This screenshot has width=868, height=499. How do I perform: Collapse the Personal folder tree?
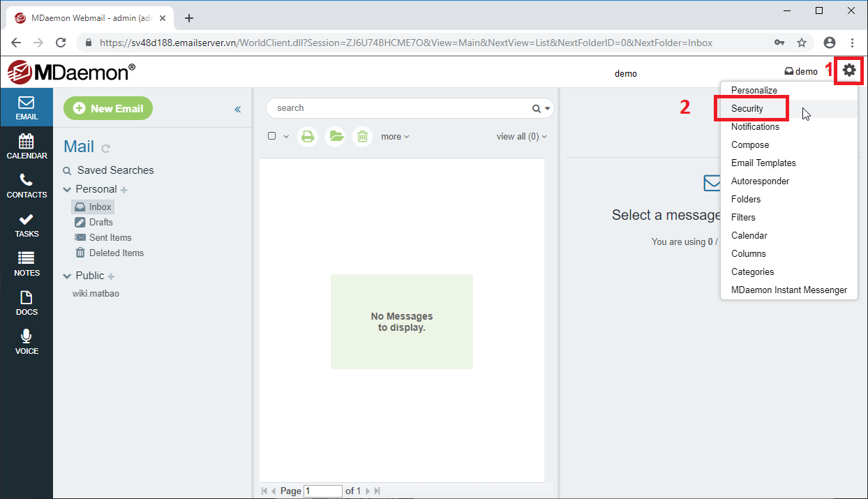[68, 189]
